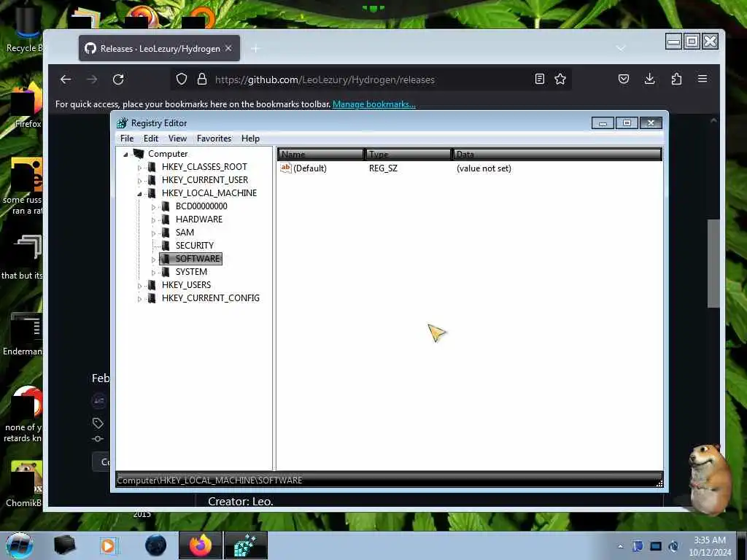Image resolution: width=747 pixels, height=560 pixels.
Task: Switch to the Releases LeoLezury/Hydrogen tab
Action: pyautogui.click(x=159, y=49)
